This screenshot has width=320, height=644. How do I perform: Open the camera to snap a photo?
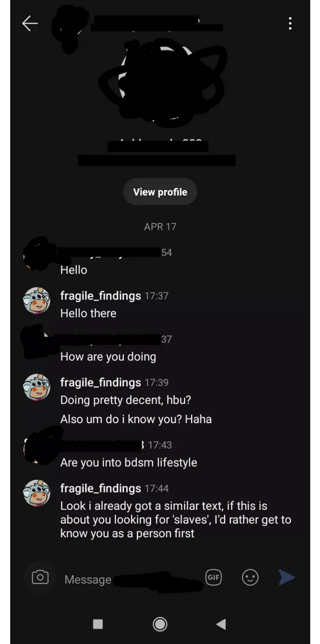[40, 577]
